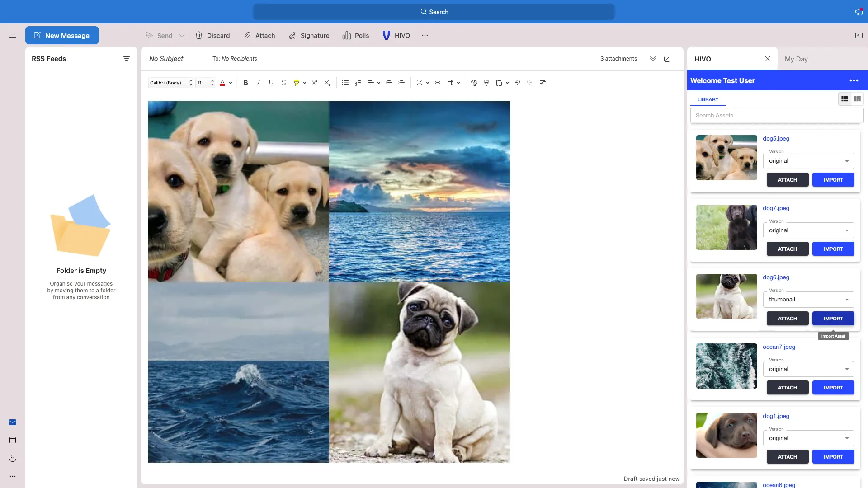The image size is (868, 488).
Task: Open the font size selector showing 11
Action: 205,83
